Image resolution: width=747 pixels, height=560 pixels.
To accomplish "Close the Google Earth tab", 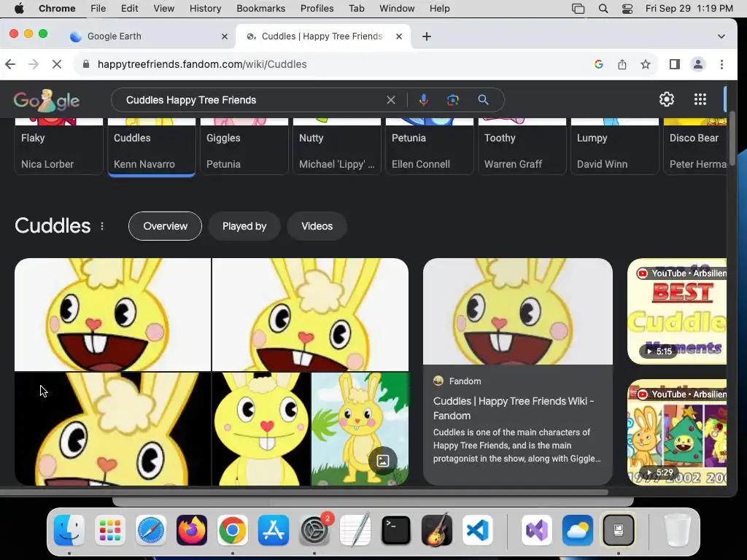I will coord(225,36).
